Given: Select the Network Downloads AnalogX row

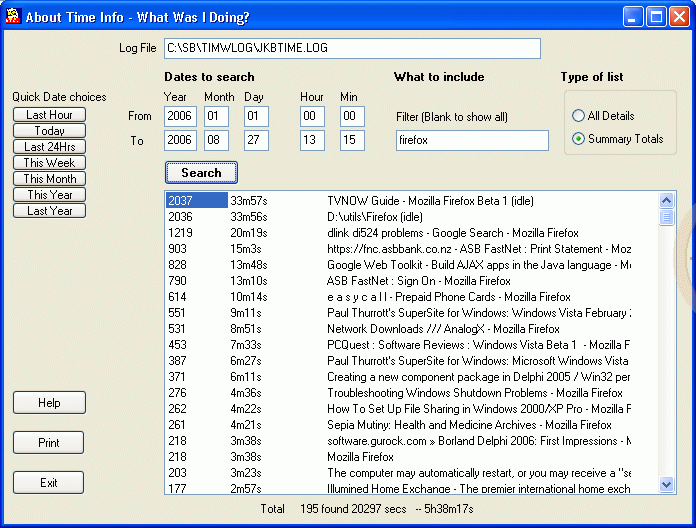Looking at the screenshot, I should coord(411,329).
